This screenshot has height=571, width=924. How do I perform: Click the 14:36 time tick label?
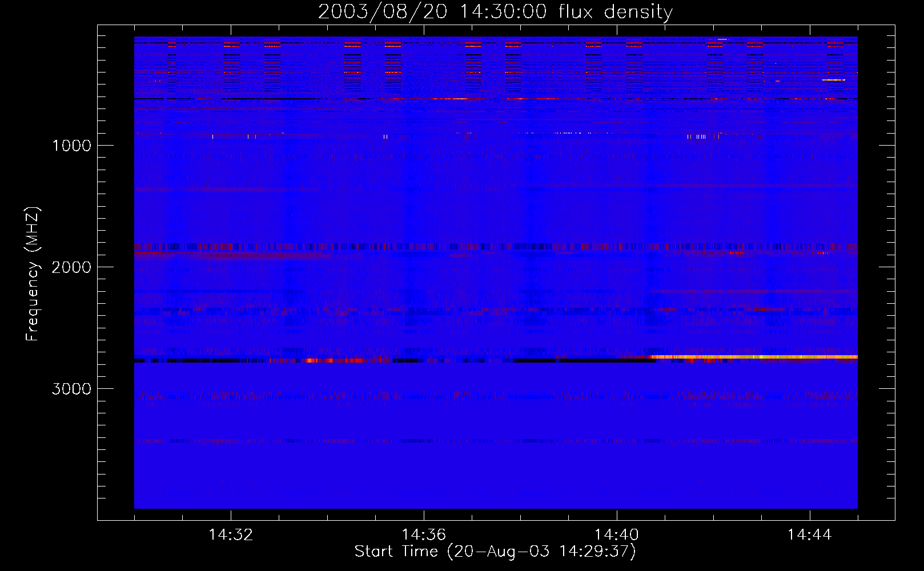pyautogui.click(x=424, y=535)
